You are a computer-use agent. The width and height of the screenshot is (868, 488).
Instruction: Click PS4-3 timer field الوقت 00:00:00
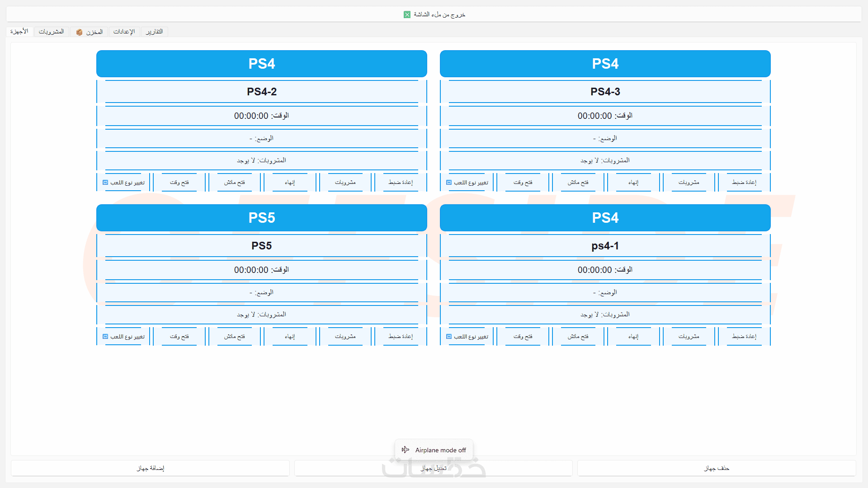pos(605,116)
